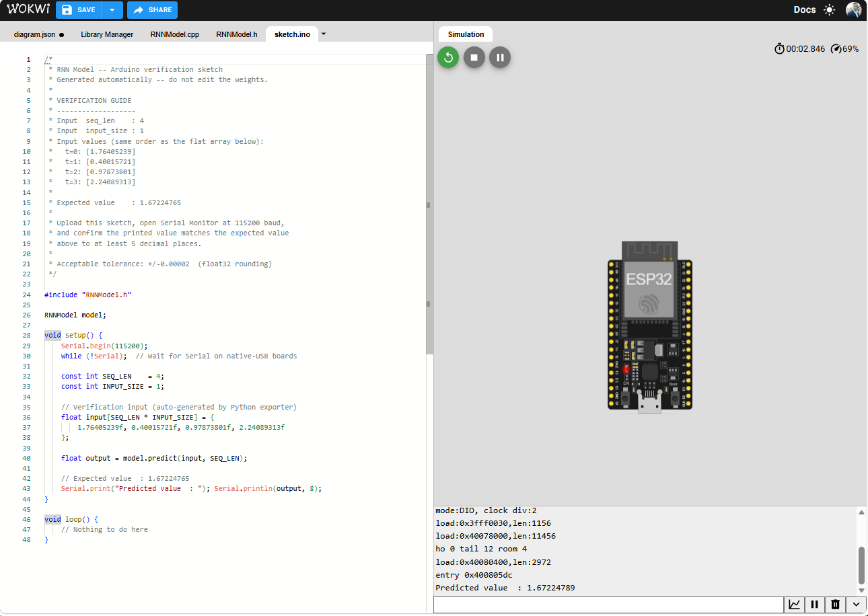Save the project with SAVE button
Viewport: 868px width, 616px height.
click(x=79, y=10)
